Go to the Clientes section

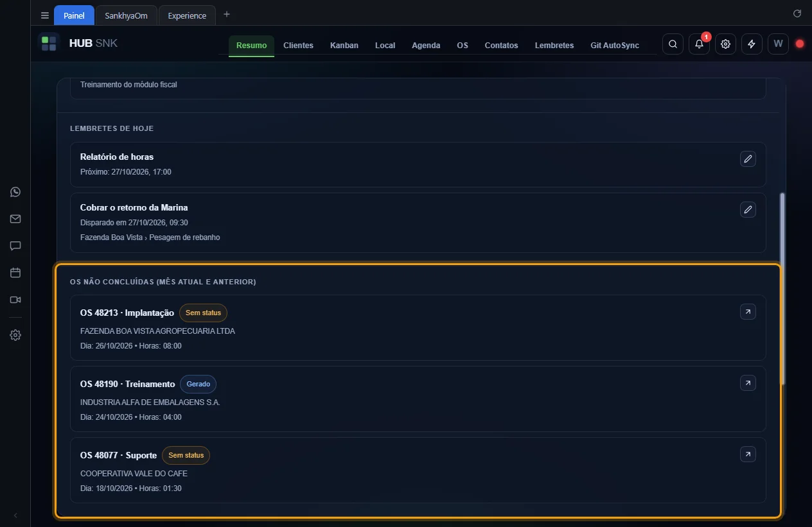[x=298, y=46]
